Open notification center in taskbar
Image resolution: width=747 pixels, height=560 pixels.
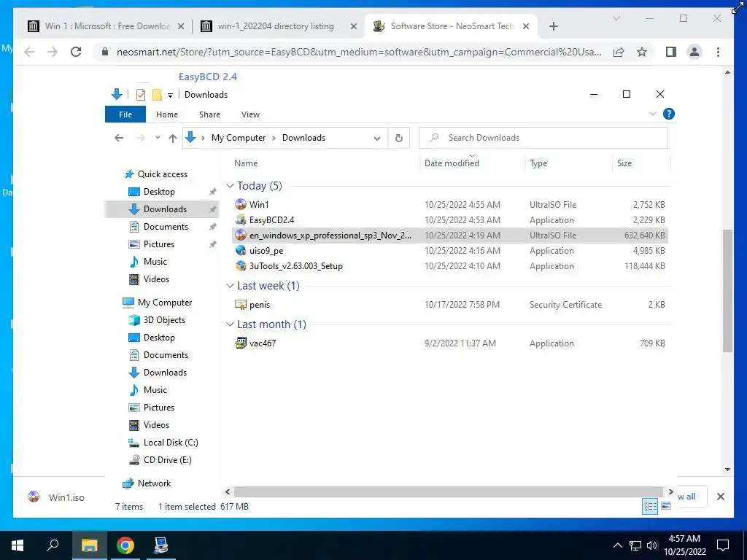click(x=723, y=545)
